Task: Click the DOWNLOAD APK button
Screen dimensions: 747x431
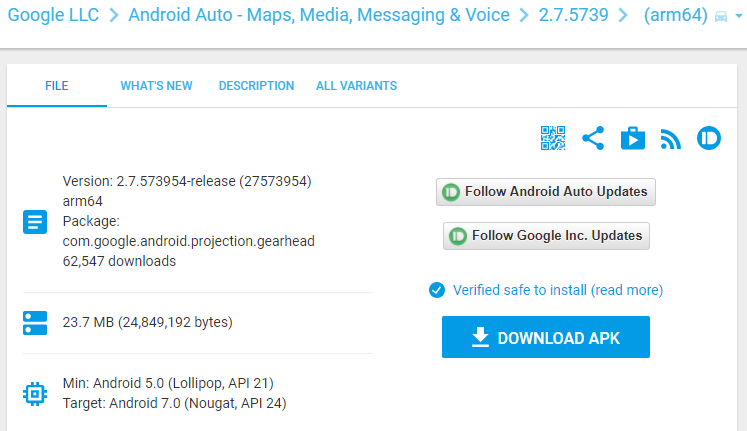Action: [546, 337]
